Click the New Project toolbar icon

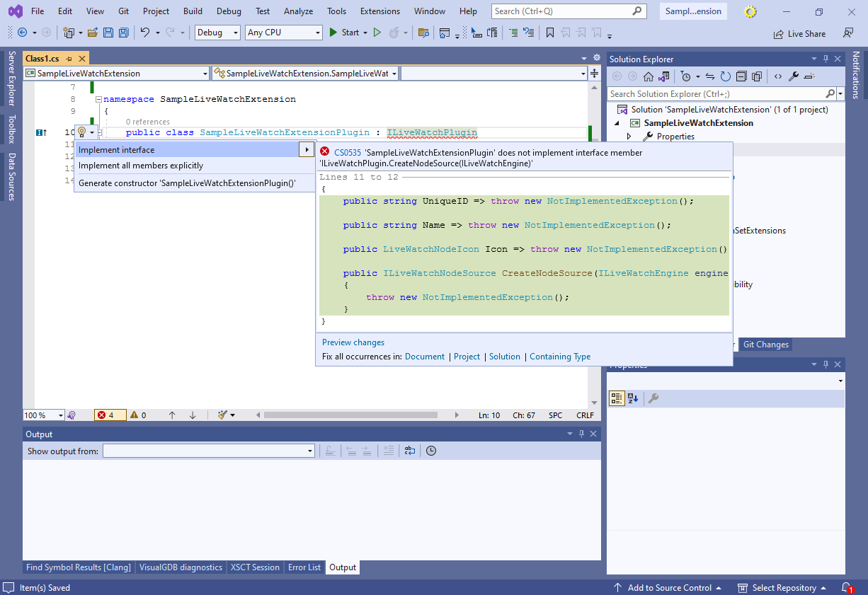69,33
